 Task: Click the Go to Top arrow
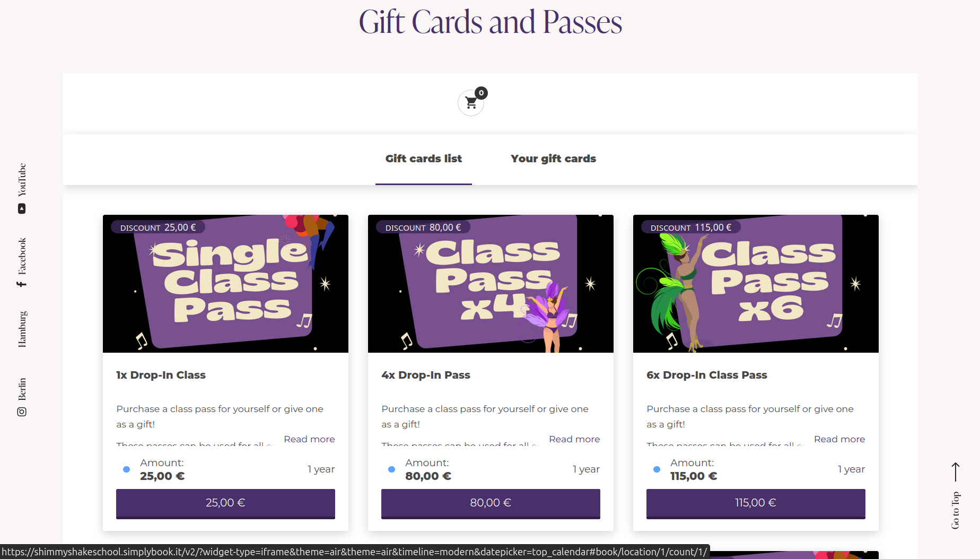point(956,471)
